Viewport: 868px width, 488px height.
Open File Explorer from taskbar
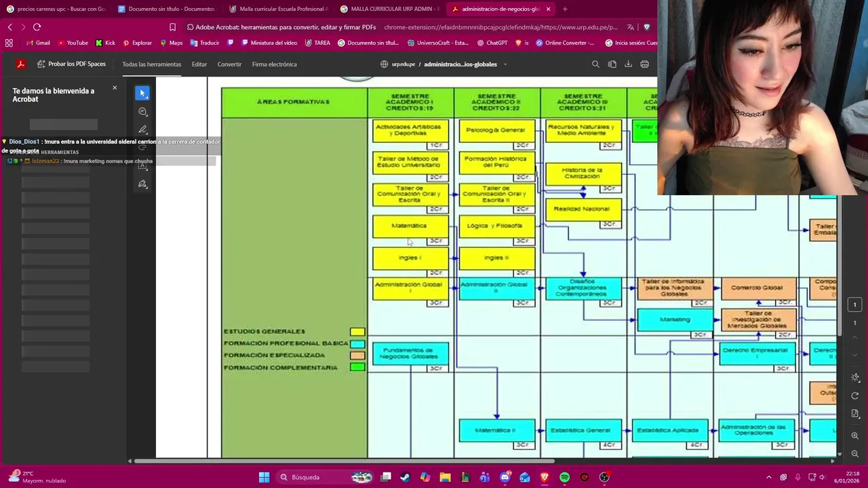pyautogui.click(x=445, y=477)
